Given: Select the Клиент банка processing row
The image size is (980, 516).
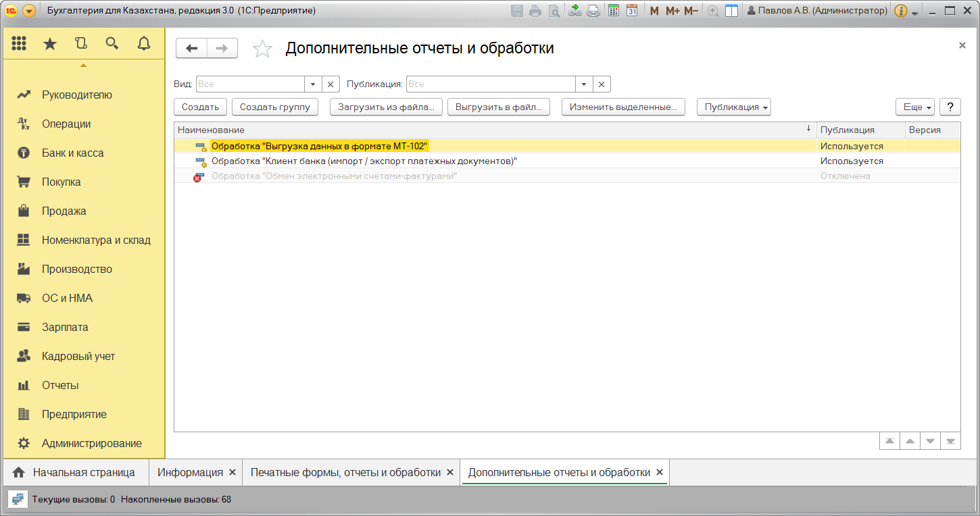Looking at the screenshot, I should [364, 161].
